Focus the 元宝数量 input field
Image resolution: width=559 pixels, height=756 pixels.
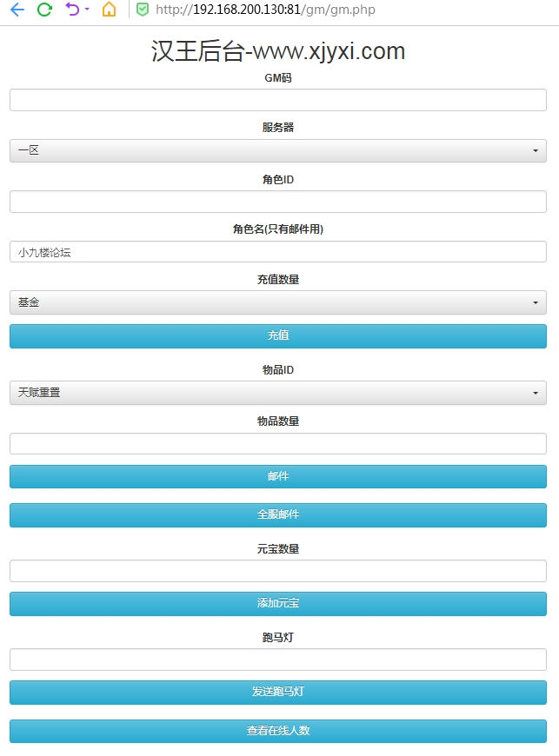277,571
